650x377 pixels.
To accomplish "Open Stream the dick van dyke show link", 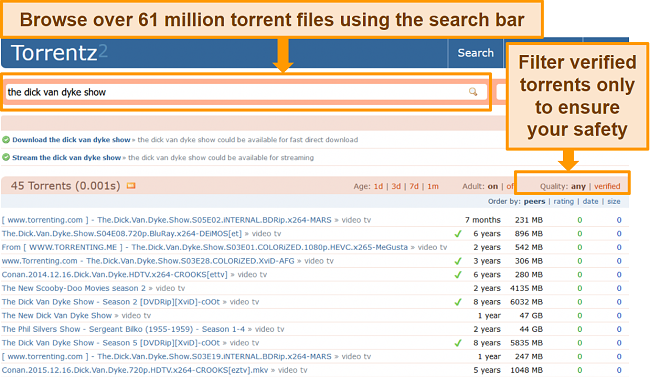I will point(66,158).
